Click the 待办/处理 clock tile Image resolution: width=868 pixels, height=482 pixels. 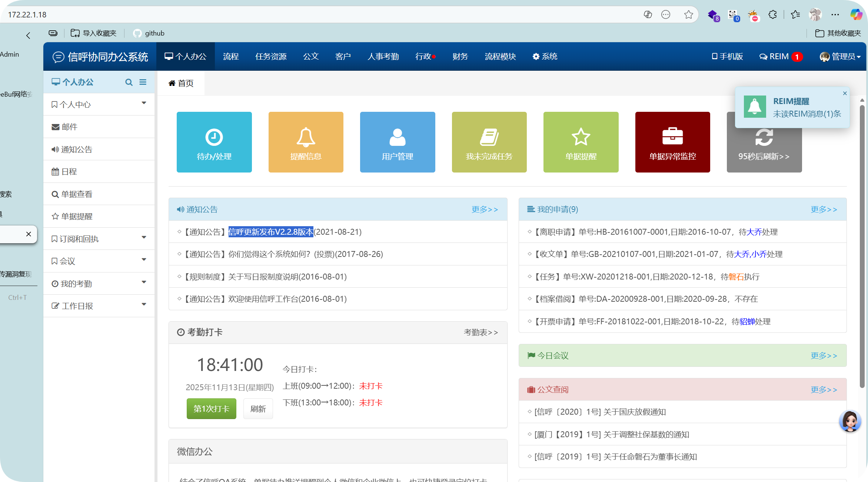(x=214, y=142)
